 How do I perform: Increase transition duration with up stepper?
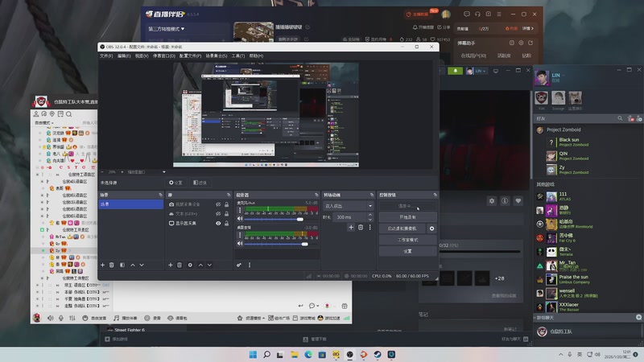coord(370,215)
